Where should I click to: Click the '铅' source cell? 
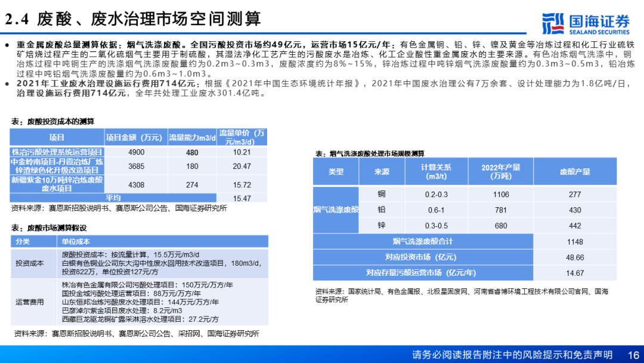[x=382, y=210]
